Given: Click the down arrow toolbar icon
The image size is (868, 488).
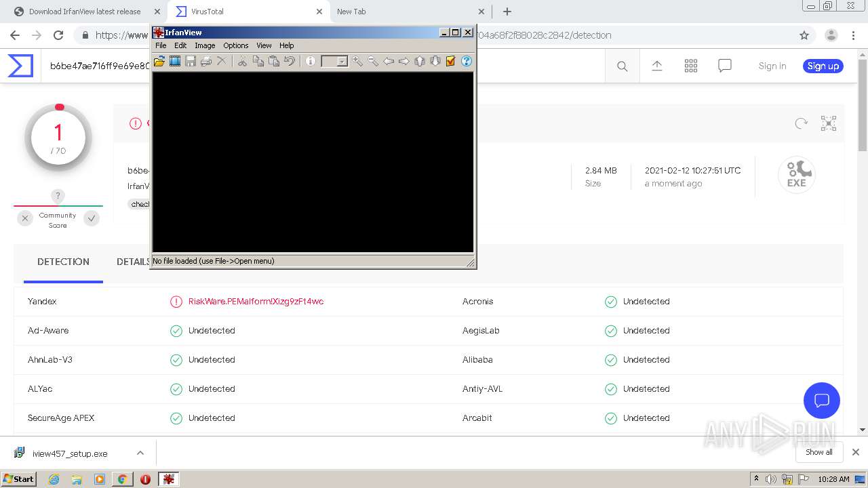Looking at the screenshot, I should pyautogui.click(x=435, y=61).
